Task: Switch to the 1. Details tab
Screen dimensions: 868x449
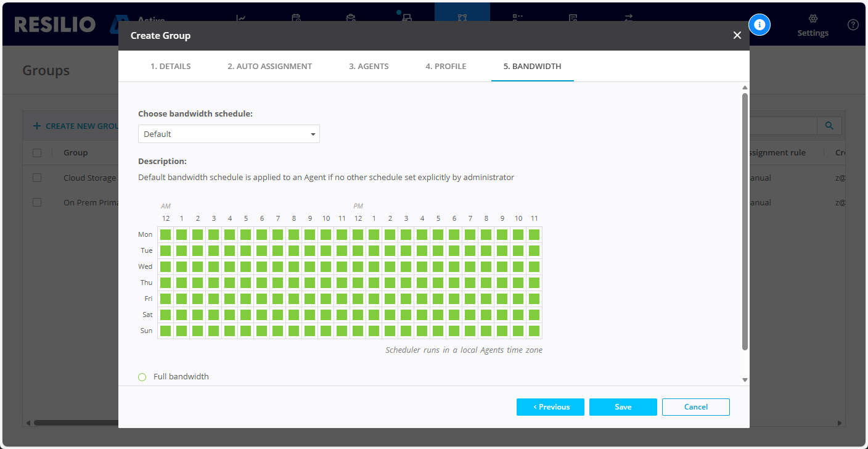Action: pyautogui.click(x=170, y=67)
